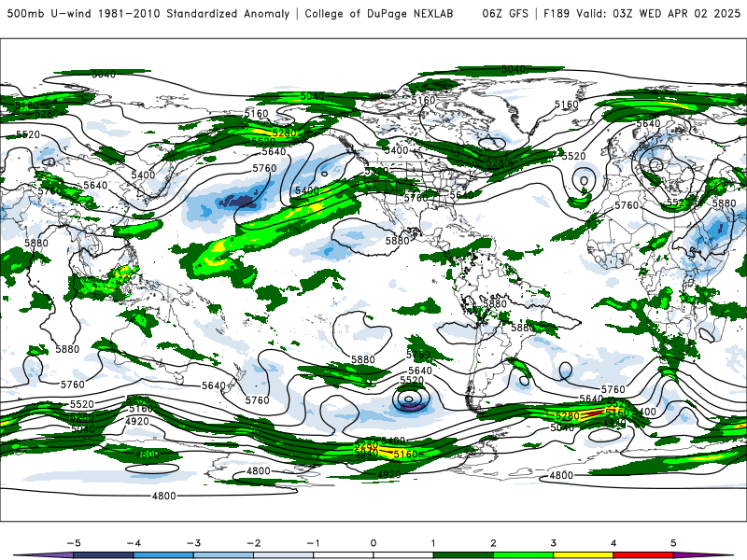Select the dark navy -5 to -4 colorbar segment
Image resolution: width=747 pixels, height=560 pixels.
pos(104,555)
